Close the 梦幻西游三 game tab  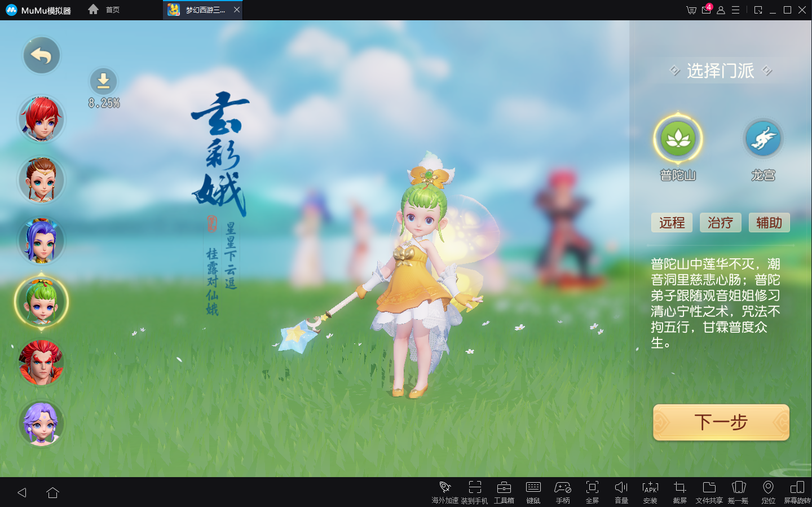click(x=237, y=10)
